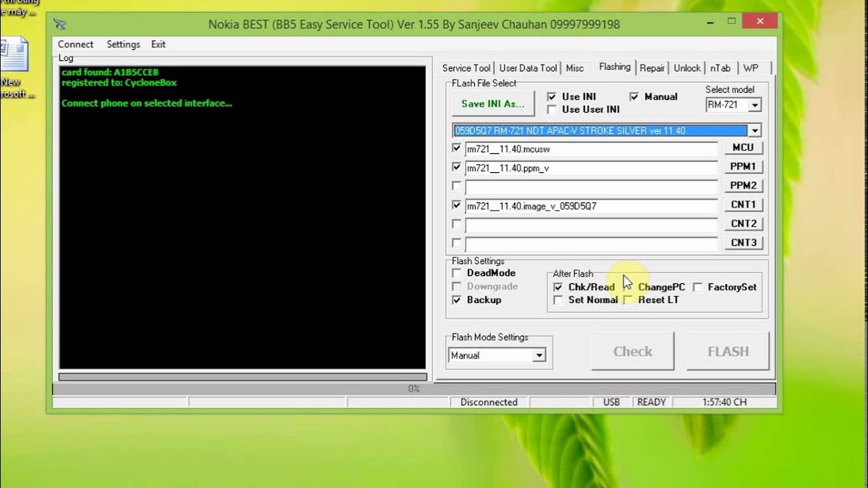The height and width of the screenshot is (488, 868).
Task: Click the 1:57:40 CH clock in status bar
Action: point(724,402)
